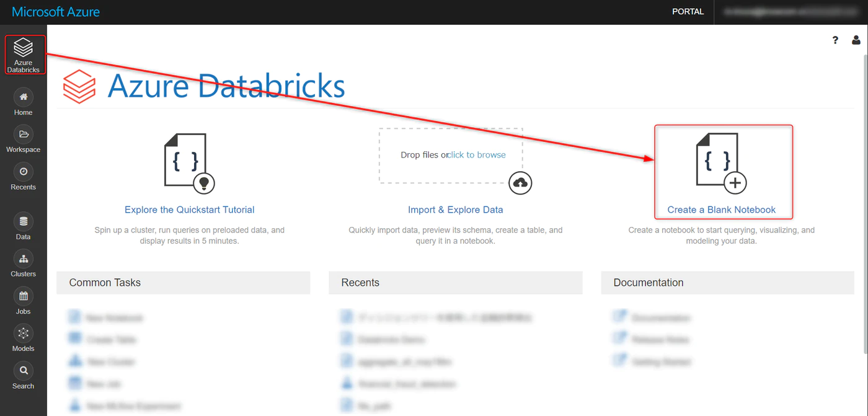Open Search from the sidebar
Viewport: 868px width, 416px height.
point(24,371)
